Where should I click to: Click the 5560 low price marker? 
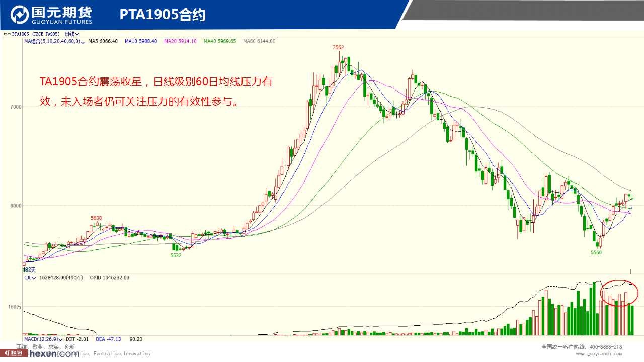point(596,253)
